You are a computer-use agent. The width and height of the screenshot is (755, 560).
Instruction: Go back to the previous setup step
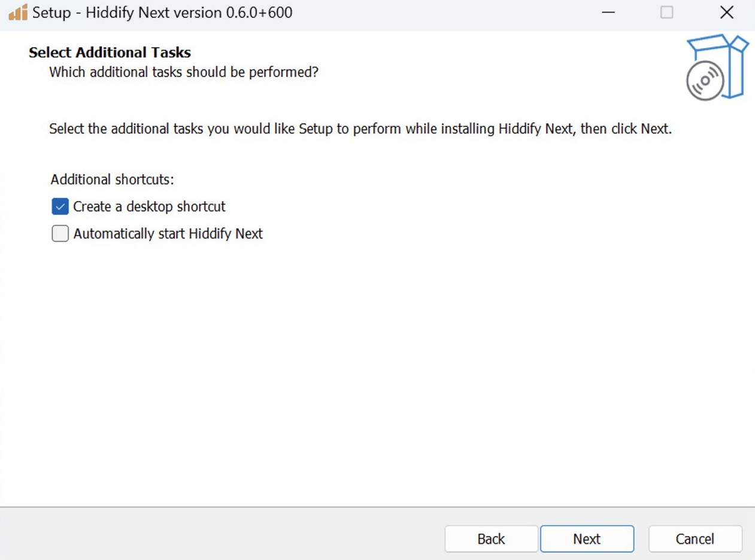pos(491,539)
